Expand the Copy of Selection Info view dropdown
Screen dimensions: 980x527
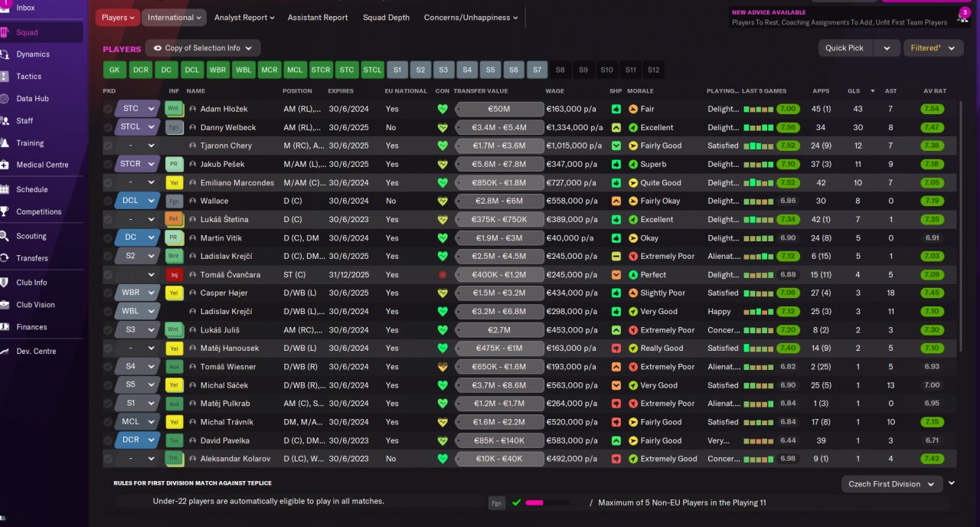203,48
